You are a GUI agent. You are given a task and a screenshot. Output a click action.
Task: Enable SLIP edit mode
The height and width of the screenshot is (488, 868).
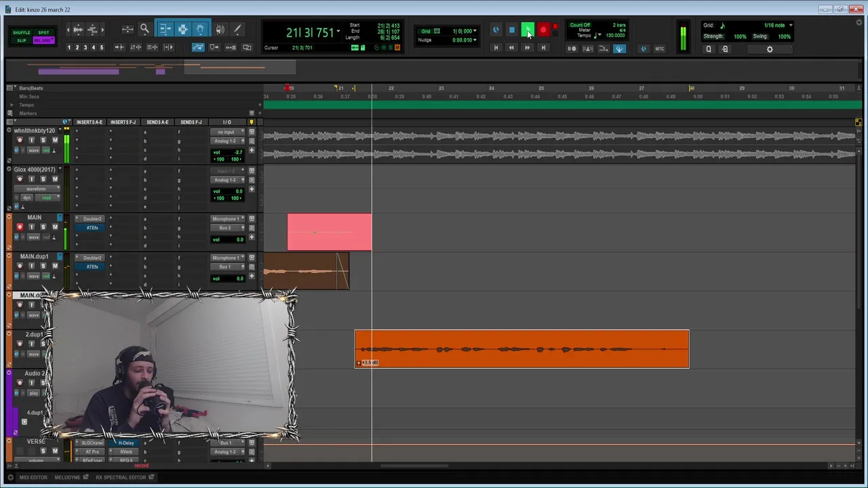tap(21, 40)
